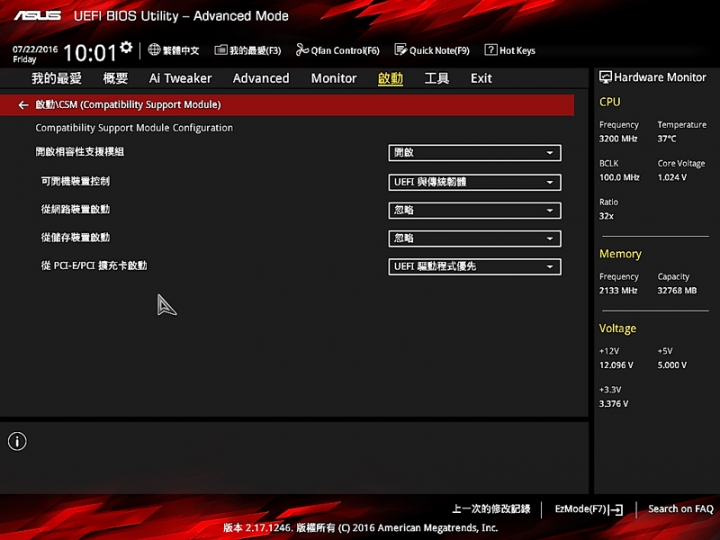Click +12V reading 12.096 V
This screenshot has height=540, width=720.
616,365
